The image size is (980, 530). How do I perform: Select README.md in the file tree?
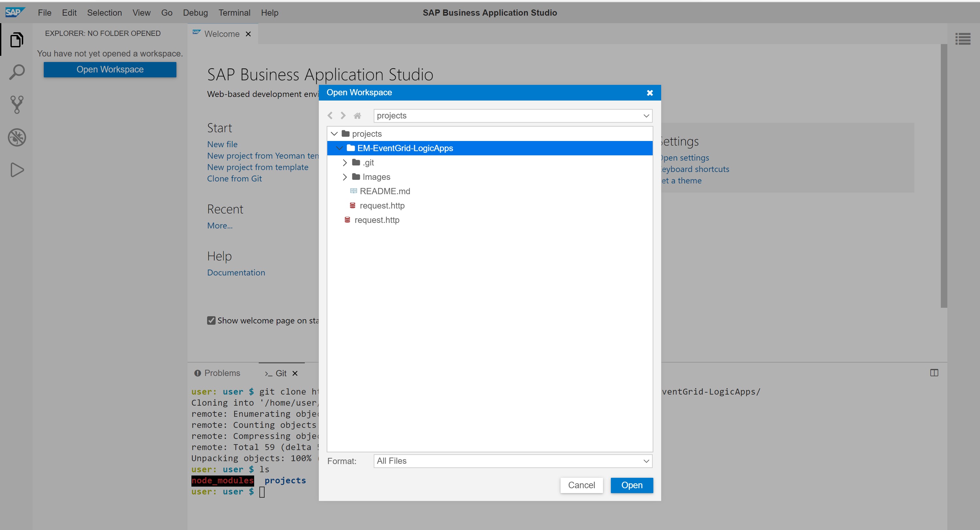tap(384, 191)
